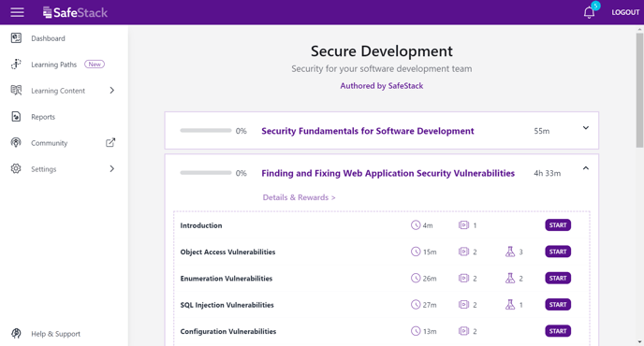Click the SQL Injection Vulnerabilities title
Viewport: 644px width, 346px height.
[227, 305]
